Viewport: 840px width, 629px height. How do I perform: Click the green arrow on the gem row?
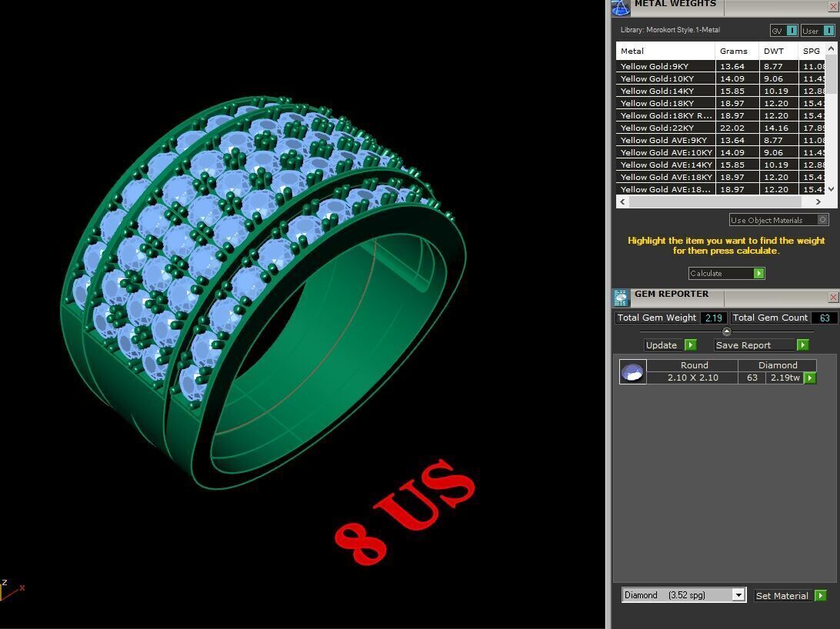810,378
